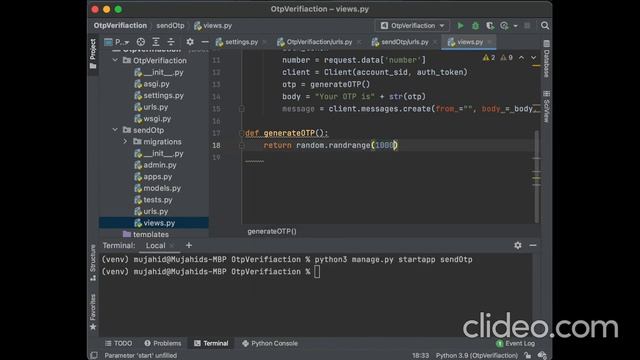The image size is (640, 360).
Task: Click the 18:33 cursor position indicator
Action: click(420, 356)
